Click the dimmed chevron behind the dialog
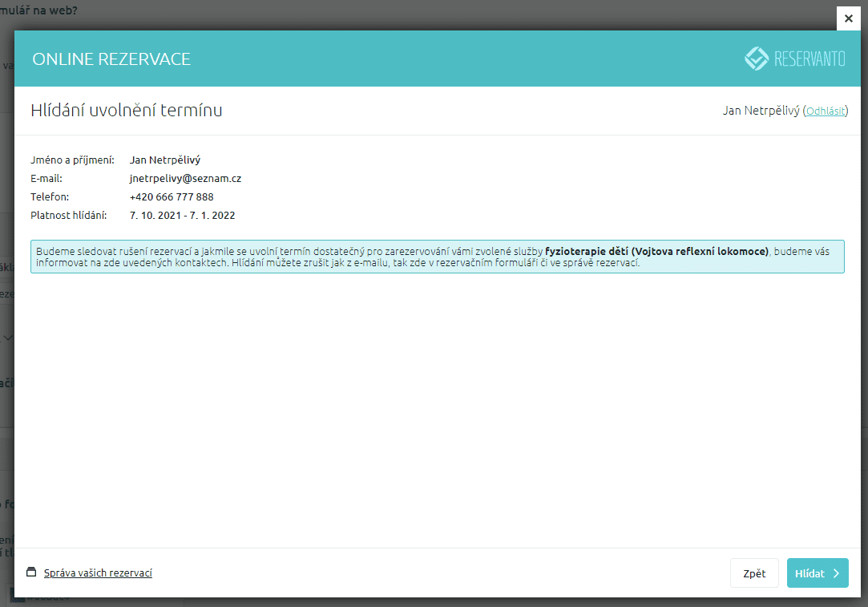The width and height of the screenshot is (868, 607). pyautogui.click(x=8, y=338)
